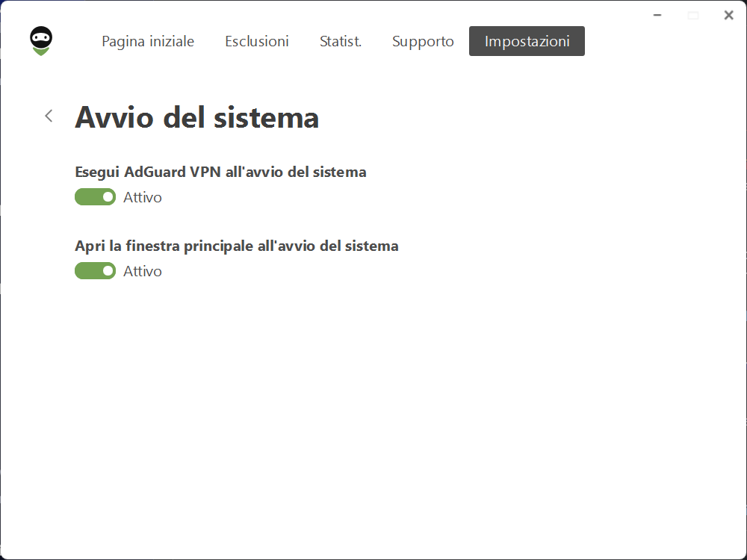Click "Esegui AdGuard VPN all'avvio del sistema" text
Viewport: 747px width, 560px height.
pyautogui.click(x=220, y=172)
